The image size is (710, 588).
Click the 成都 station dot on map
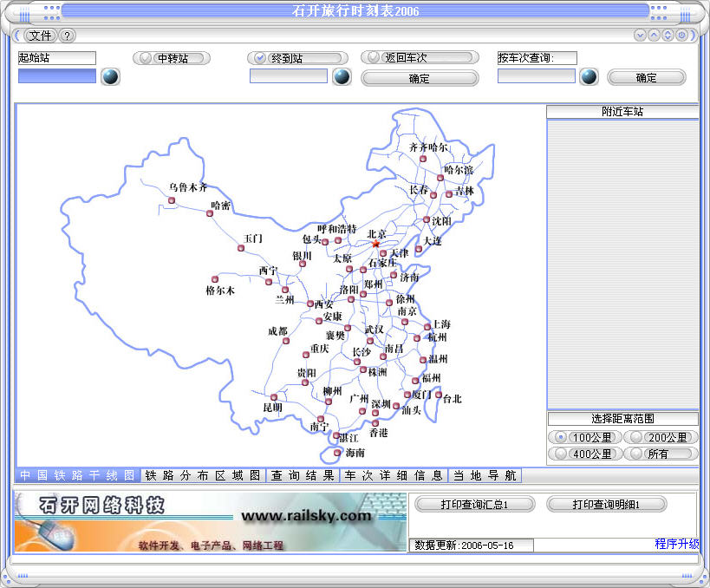point(285,341)
